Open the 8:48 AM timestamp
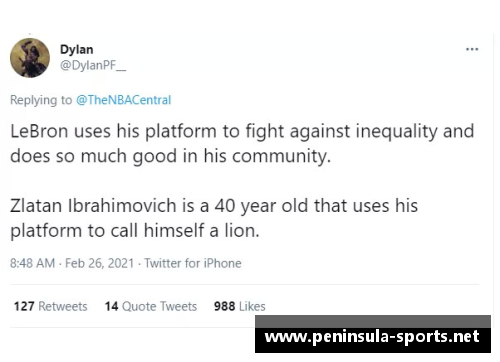Image resolution: width=500 pixels, height=362 pixels. pos(32,263)
